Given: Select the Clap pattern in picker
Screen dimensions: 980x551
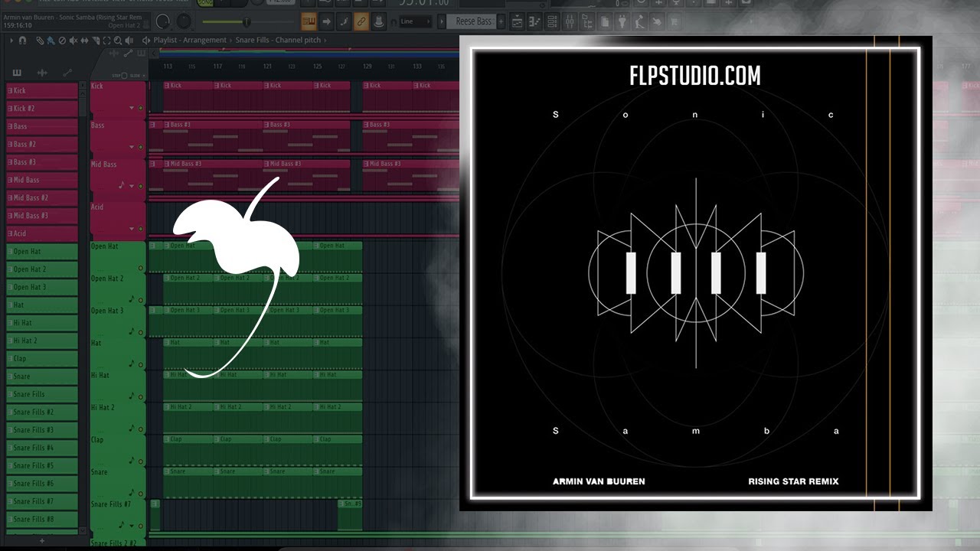Looking at the screenshot, I should (x=42, y=358).
